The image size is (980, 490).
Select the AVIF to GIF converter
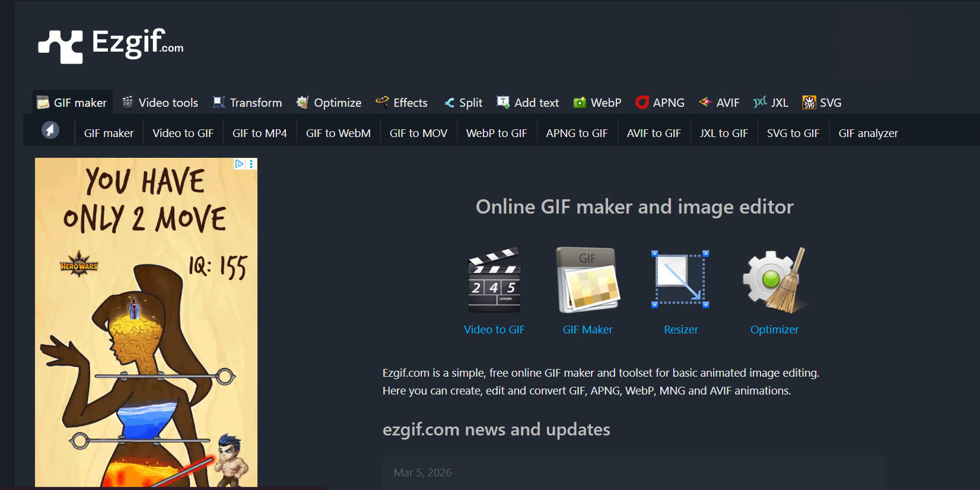654,133
